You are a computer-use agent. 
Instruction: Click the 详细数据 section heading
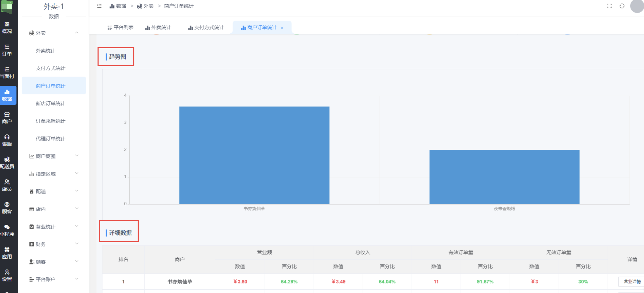tap(120, 233)
